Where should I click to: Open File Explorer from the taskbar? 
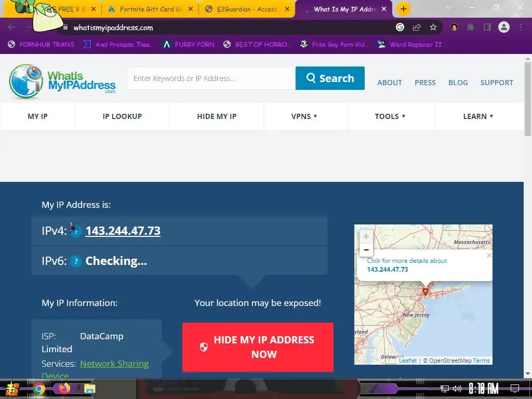click(89, 389)
